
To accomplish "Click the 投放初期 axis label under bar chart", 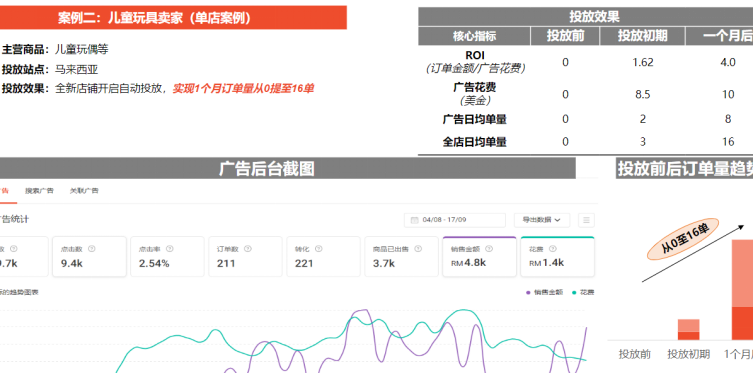I will pyautogui.click(x=689, y=354).
